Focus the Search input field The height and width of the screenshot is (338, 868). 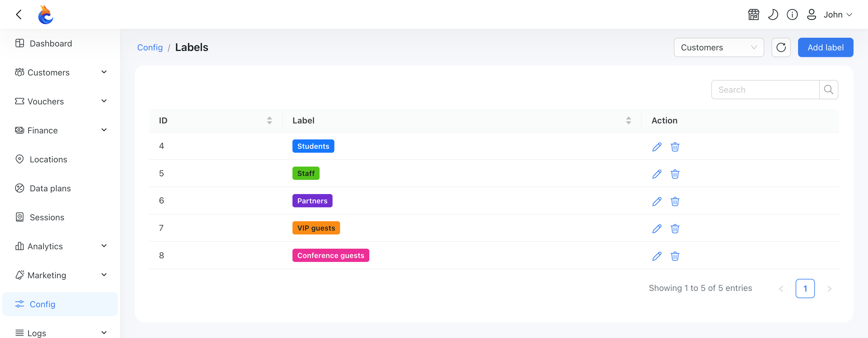765,89
